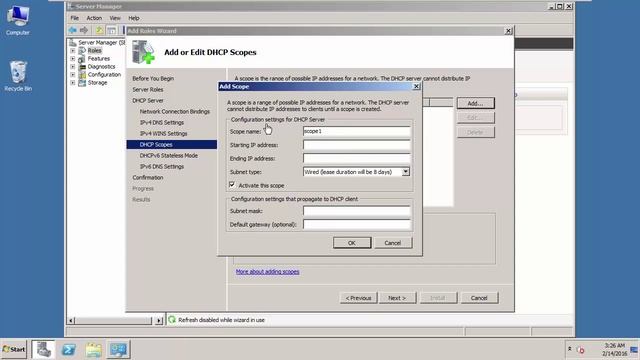Expand the Configuration tree node
The width and height of the screenshot is (640, 360).
click(73, 75)
